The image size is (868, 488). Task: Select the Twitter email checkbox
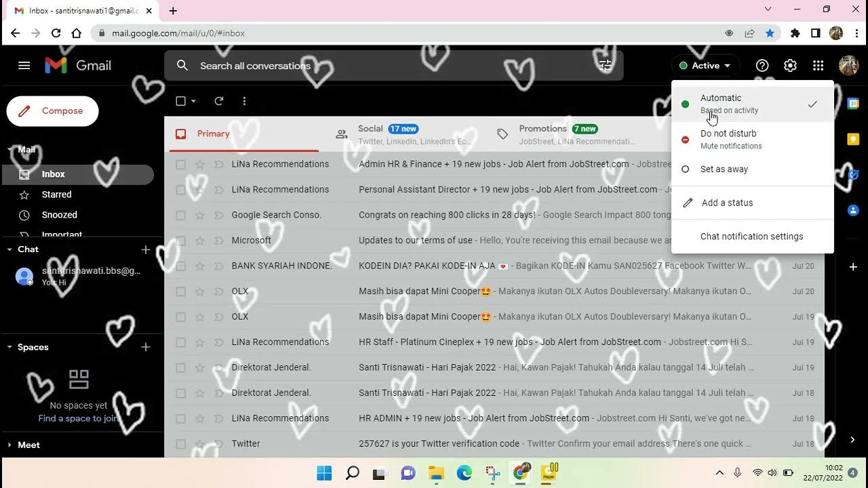pyautogui.click(x=180, y=444)
